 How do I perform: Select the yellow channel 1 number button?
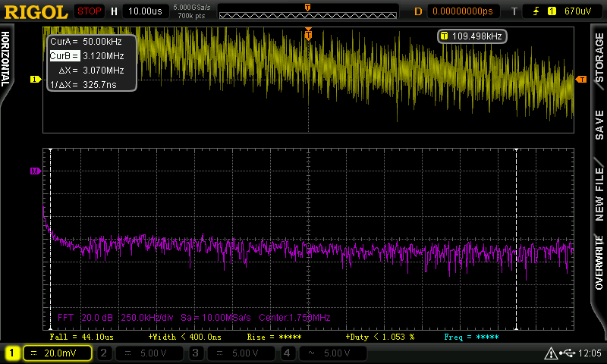[12, 353]
